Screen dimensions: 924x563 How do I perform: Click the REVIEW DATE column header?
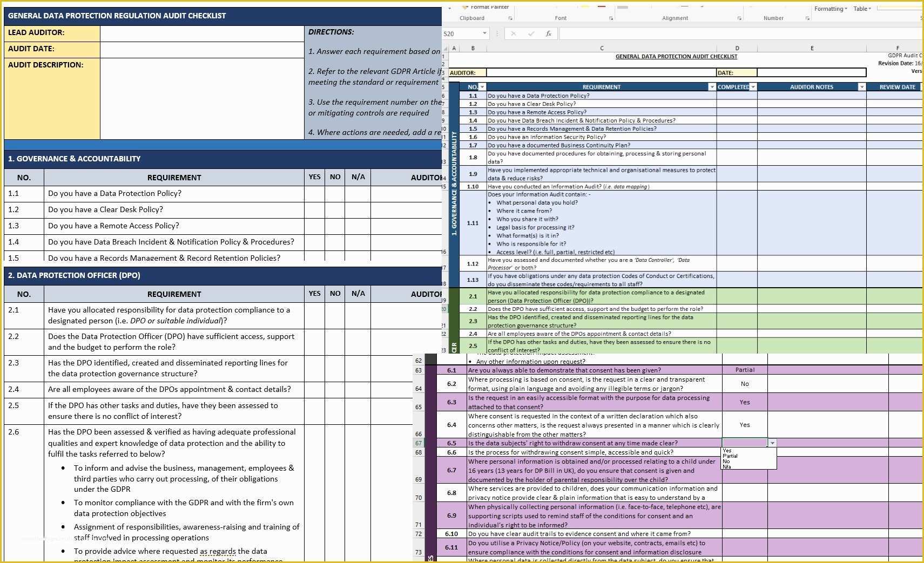tap(897, 87)
